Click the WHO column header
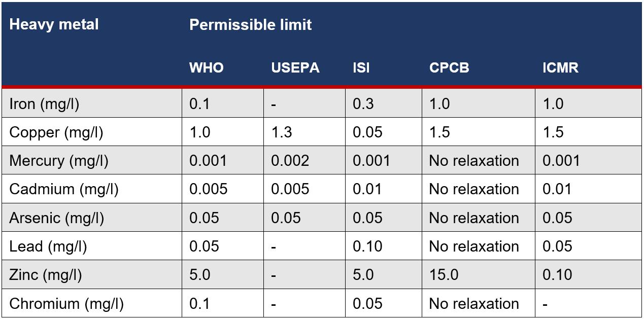Image resolution: width=644 pixels, height=319 pixels. coord(206,67)
